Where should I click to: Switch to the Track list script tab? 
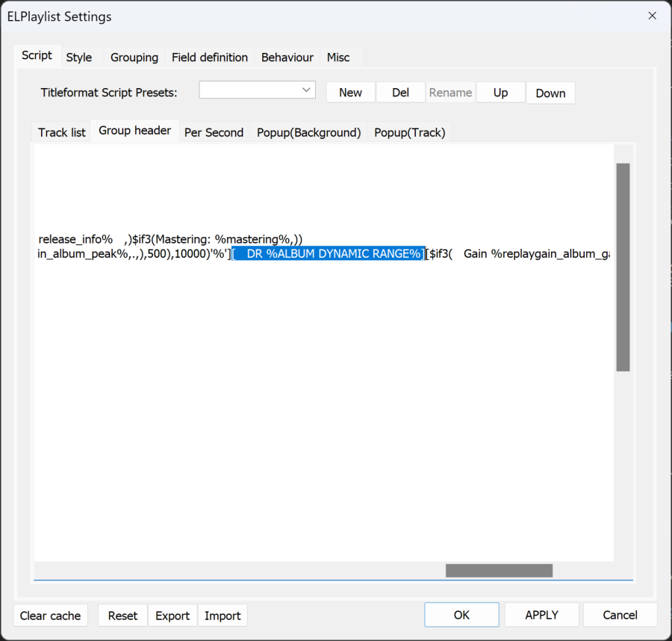click(62, 132)
